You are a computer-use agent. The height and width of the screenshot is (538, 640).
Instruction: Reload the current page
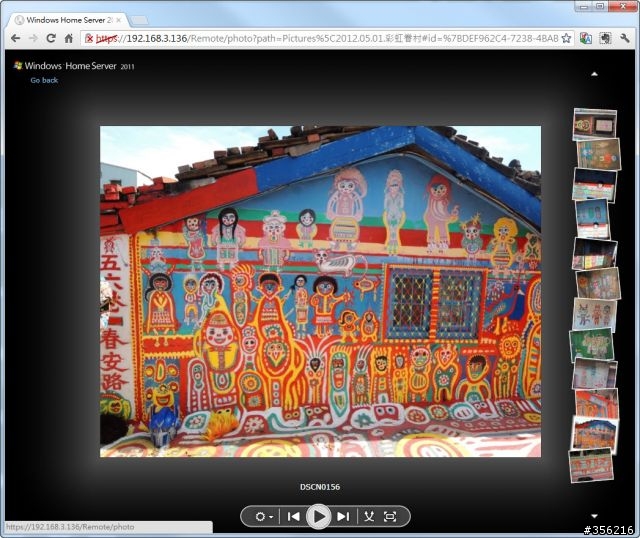pyautogui.click(x=51, y=38)
